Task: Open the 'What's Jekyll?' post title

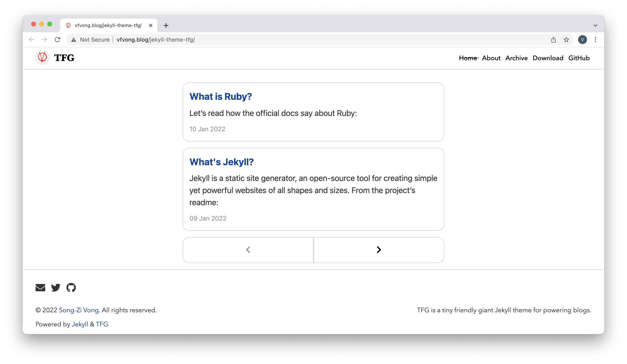Action: [221, 162]
